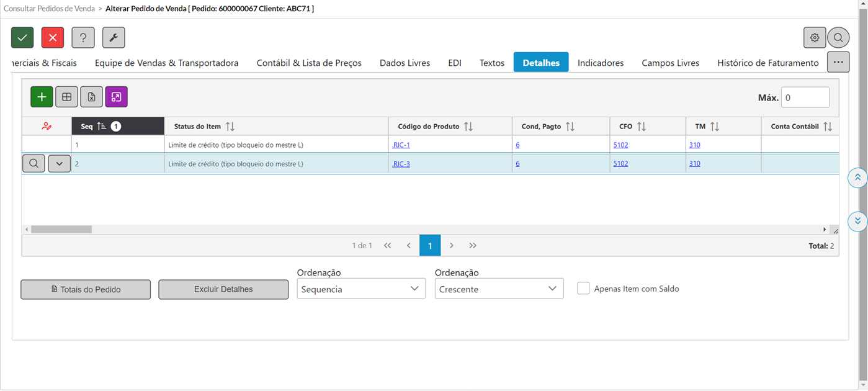Click the partially visible erciais & Fiscais tab
868x391 pixels.
pos(45,63)
